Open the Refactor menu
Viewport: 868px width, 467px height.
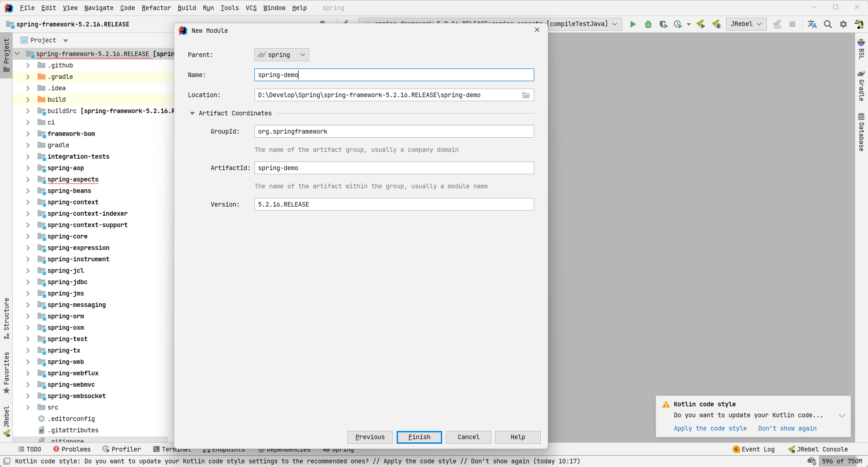coord(156,8)
